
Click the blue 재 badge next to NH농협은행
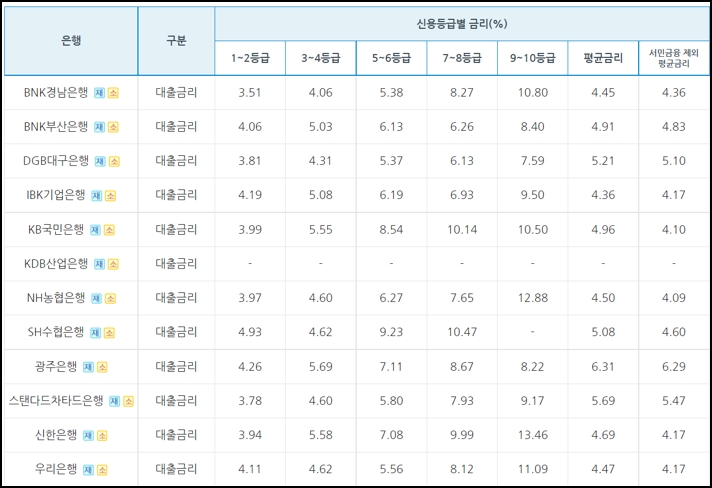[96, 298]
